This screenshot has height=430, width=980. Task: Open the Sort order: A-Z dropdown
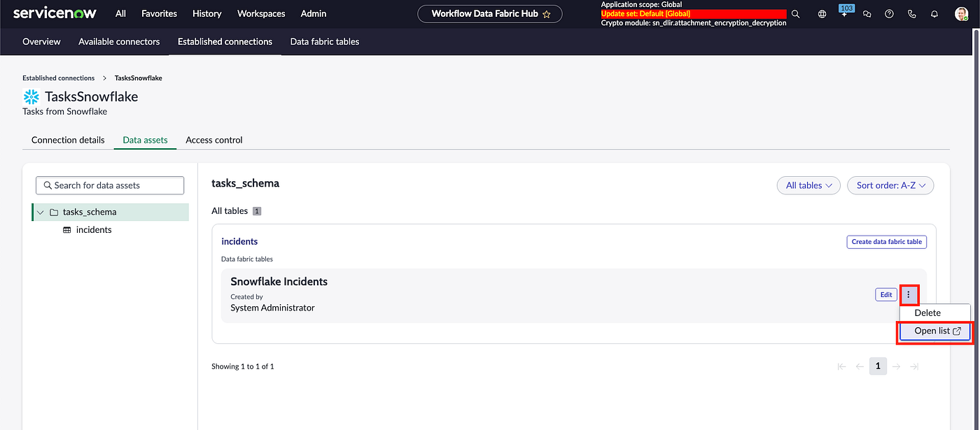(890, 185)
